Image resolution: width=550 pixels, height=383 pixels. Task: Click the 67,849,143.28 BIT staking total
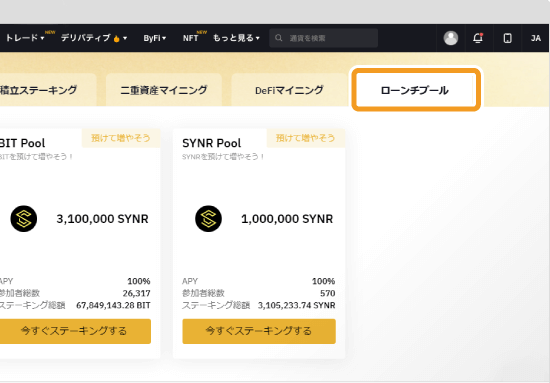point(113,305)
